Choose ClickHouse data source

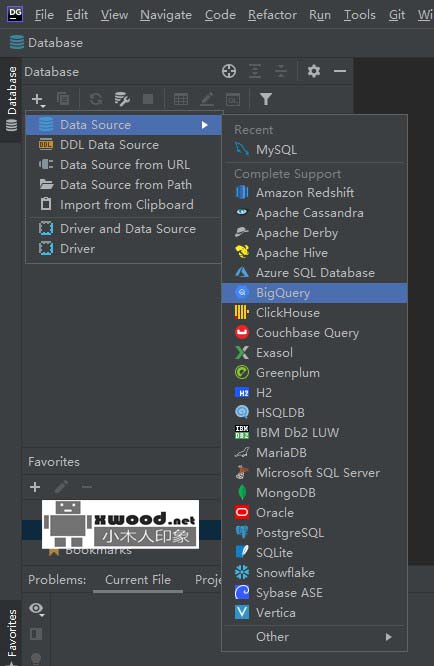pyautogui.click(x=314, y=313)
